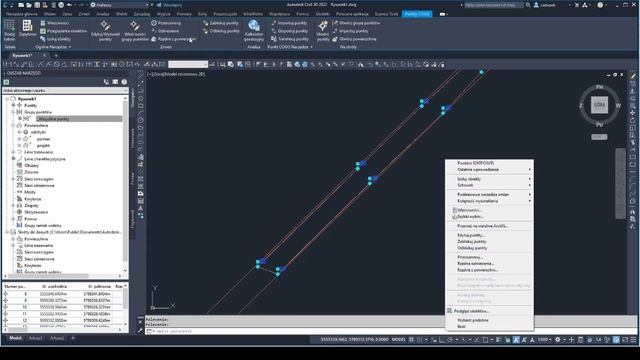Choose Podglad obiektow in context menu

pos(471,311)
